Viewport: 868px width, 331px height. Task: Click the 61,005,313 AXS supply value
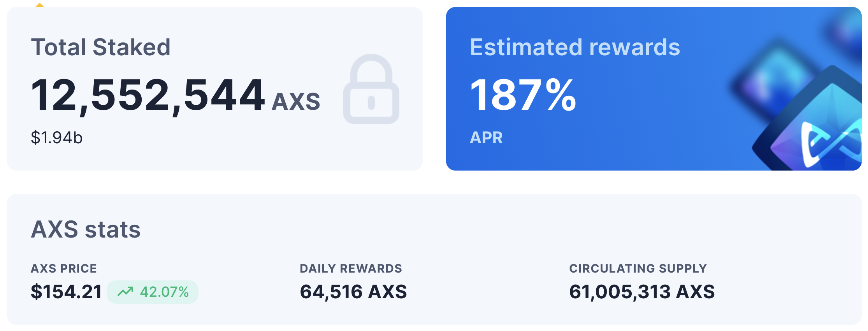[642, 292]
